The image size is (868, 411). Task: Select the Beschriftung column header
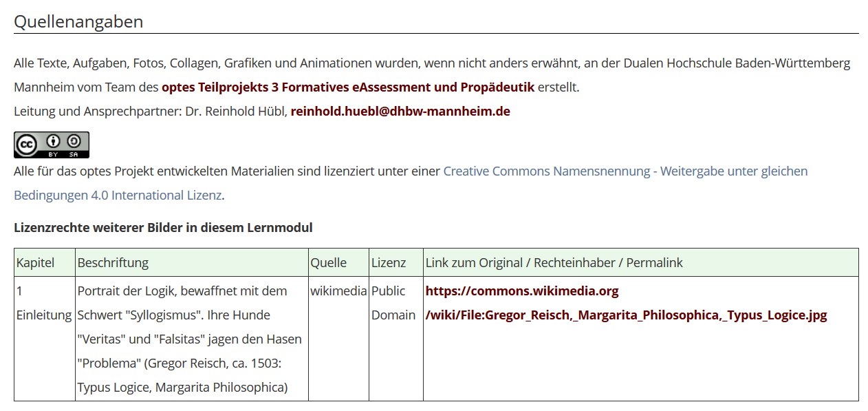[x=113, y=263]
